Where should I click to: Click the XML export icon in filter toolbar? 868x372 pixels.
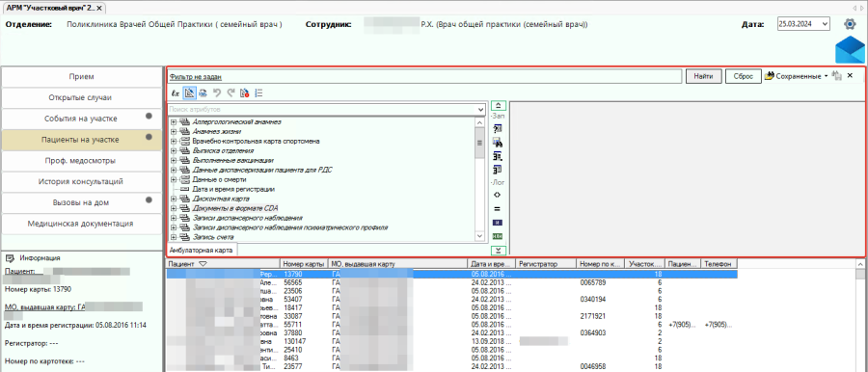(203, 93)
